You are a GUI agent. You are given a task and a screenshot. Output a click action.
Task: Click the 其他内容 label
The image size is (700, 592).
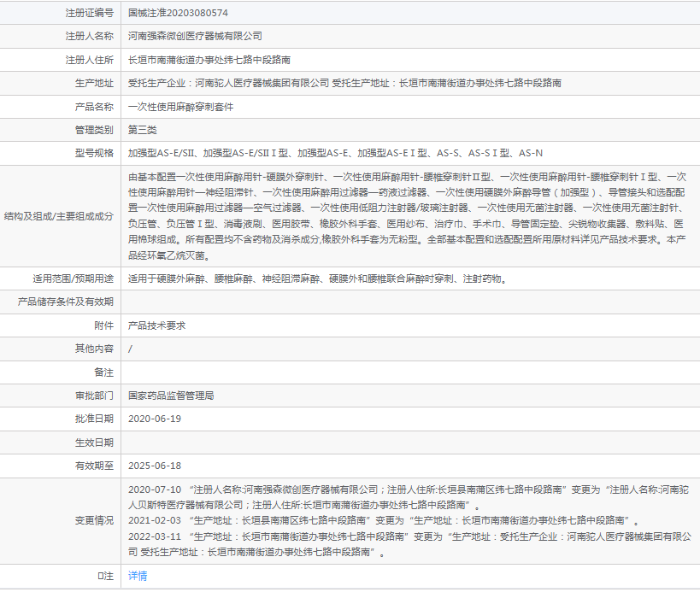[94, 349]
